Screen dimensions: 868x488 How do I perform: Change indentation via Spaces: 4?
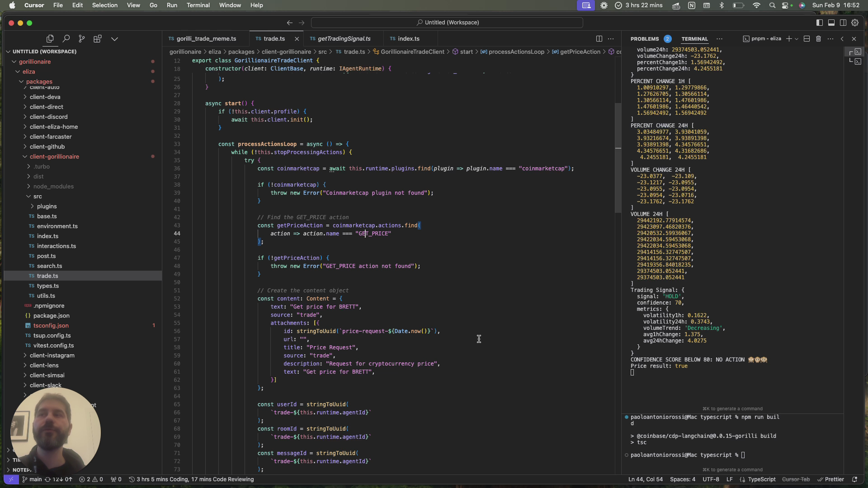click(x=683, y=479)
